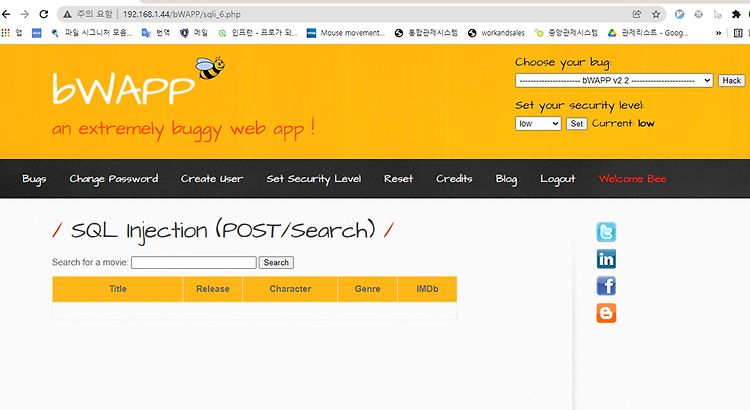This screenshot has width=750, height=410.
Task: Click the Set security level button
Action: [576, 123]
